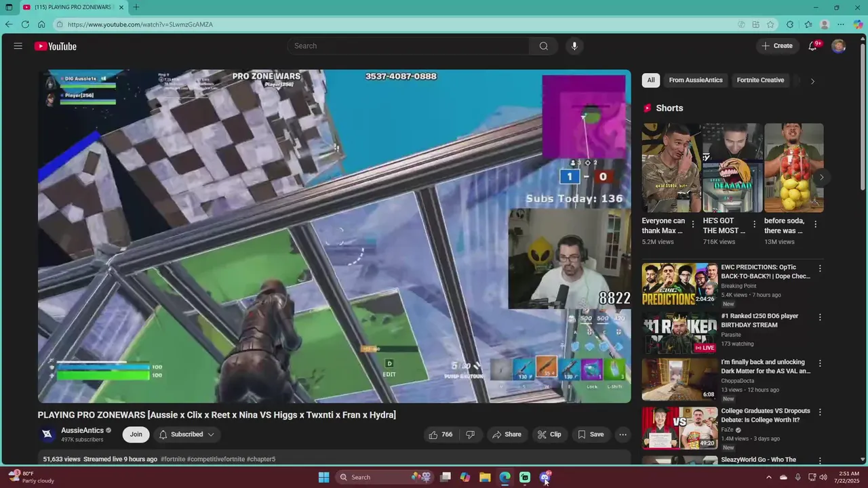Expand the Subscribed notification dropdown
The width and height of the screenshot is (868, 488).
211,434
